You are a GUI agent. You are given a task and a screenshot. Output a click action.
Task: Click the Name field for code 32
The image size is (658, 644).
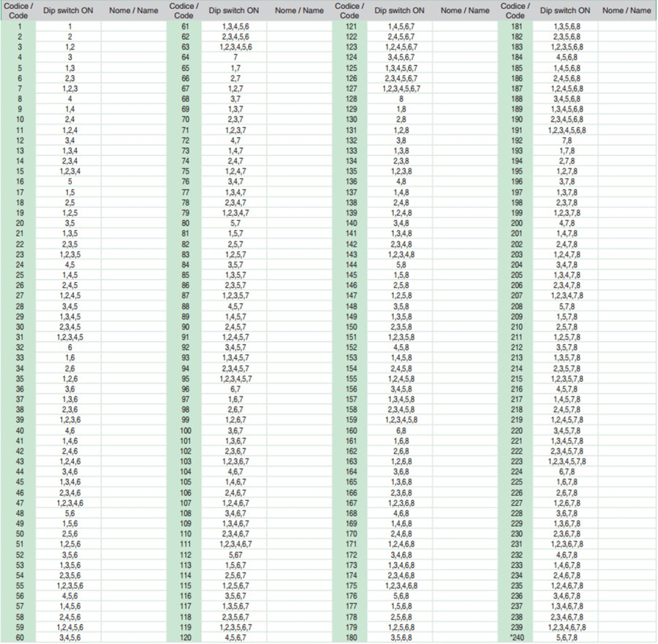133,347
